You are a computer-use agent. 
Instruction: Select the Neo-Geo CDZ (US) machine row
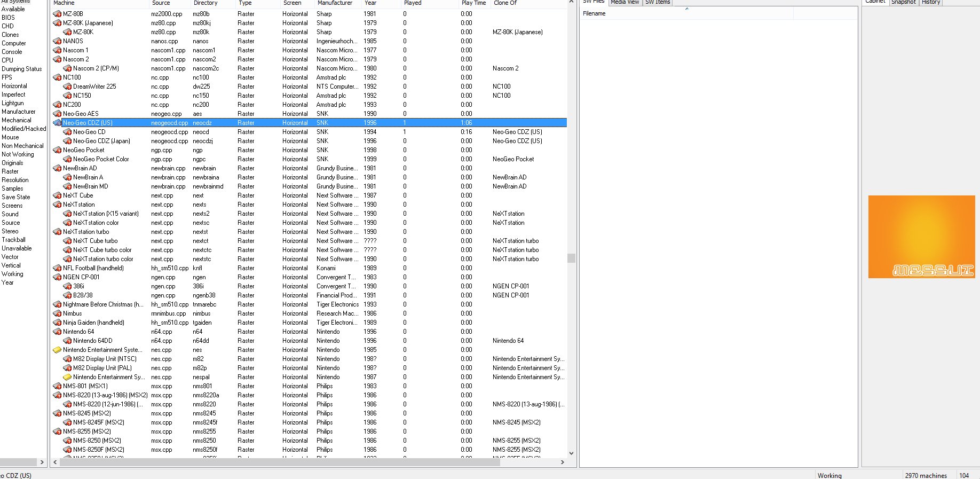(310, 123)
